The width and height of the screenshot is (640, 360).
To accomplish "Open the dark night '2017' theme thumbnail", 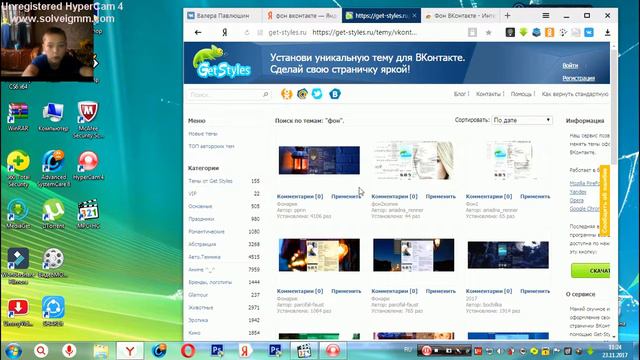I will click(508, 255).
